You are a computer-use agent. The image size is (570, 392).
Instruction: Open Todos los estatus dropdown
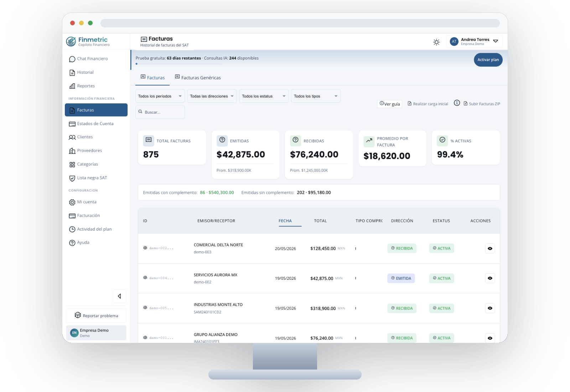264,96
